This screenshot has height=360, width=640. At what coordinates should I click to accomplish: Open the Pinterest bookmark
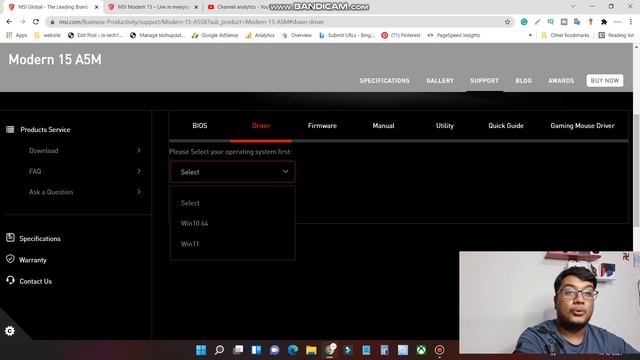coord(401,36)
